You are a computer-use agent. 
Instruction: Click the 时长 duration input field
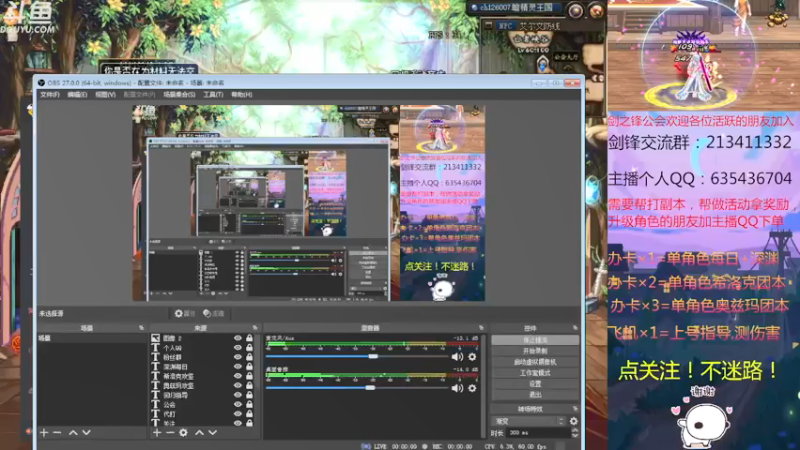coord(539,433)
